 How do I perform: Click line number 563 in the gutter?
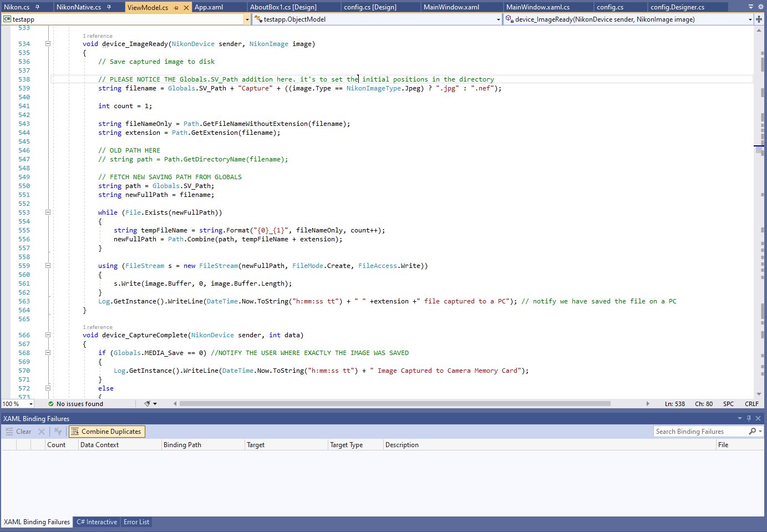24,301
